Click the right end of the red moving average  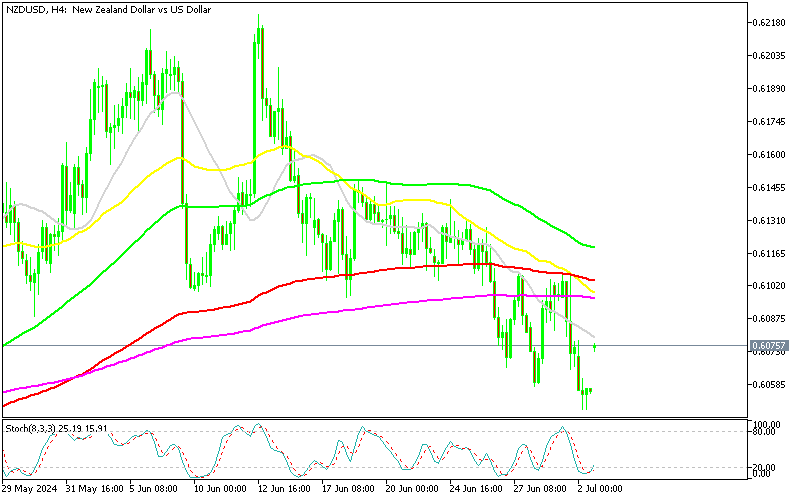point(595,280)
